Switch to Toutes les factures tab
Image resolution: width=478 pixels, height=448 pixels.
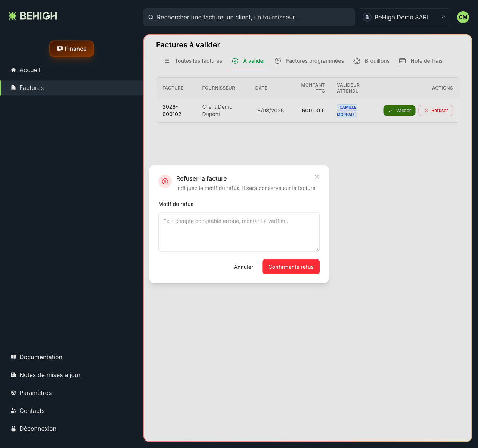coord(193,61)
